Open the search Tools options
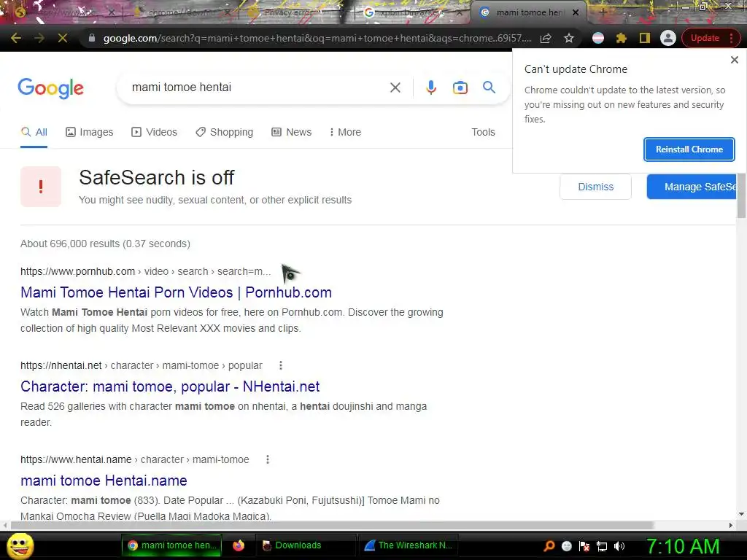This screenshot has height=560, width=747. point(483,133)
